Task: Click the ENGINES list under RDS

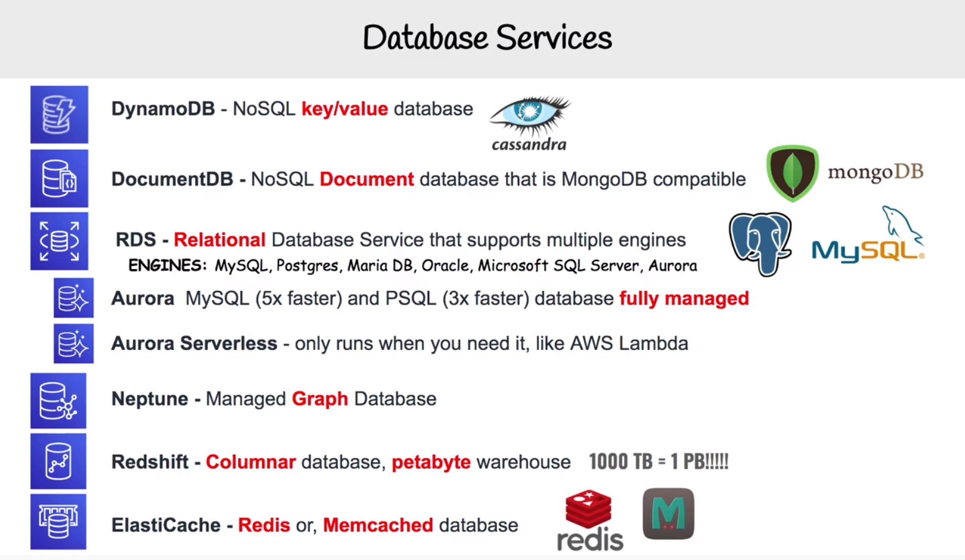Action: [412, 266]
